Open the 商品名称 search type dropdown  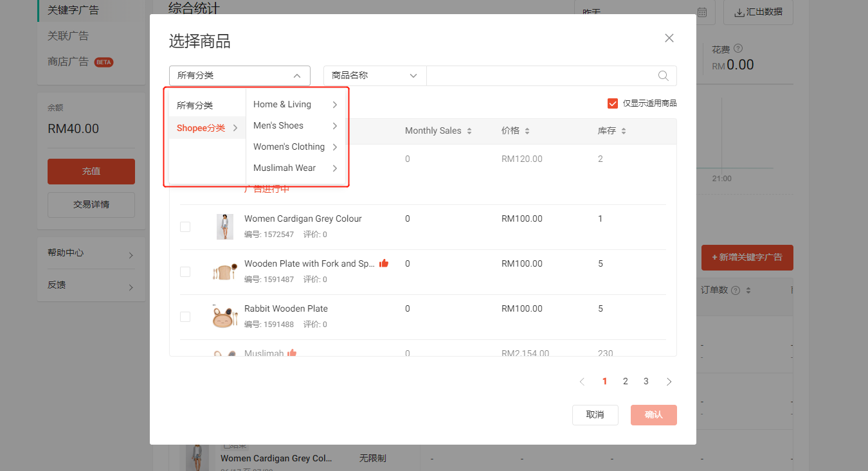coord(375,76)
